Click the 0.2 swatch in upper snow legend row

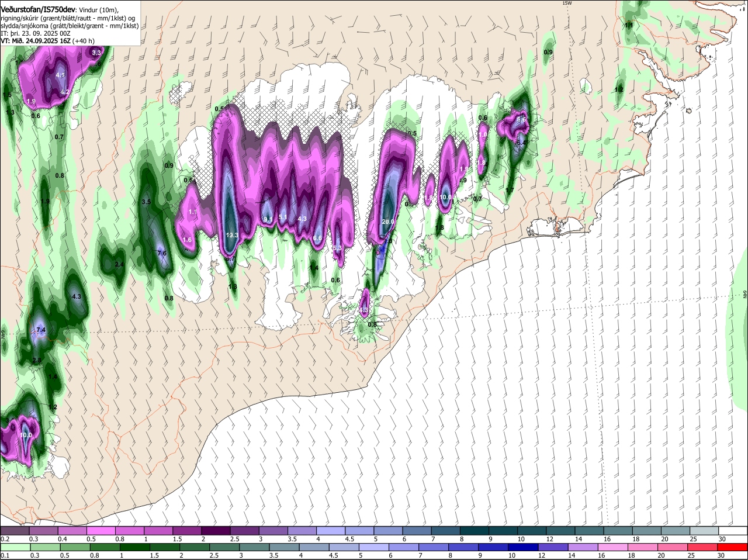[x=15, y=530]
